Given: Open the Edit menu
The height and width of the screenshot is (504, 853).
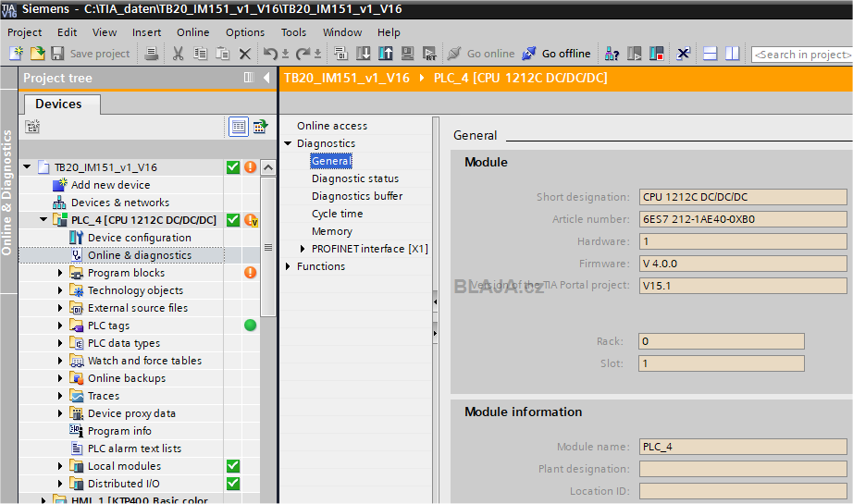Looking at the screenshot, I should [68, 32].
